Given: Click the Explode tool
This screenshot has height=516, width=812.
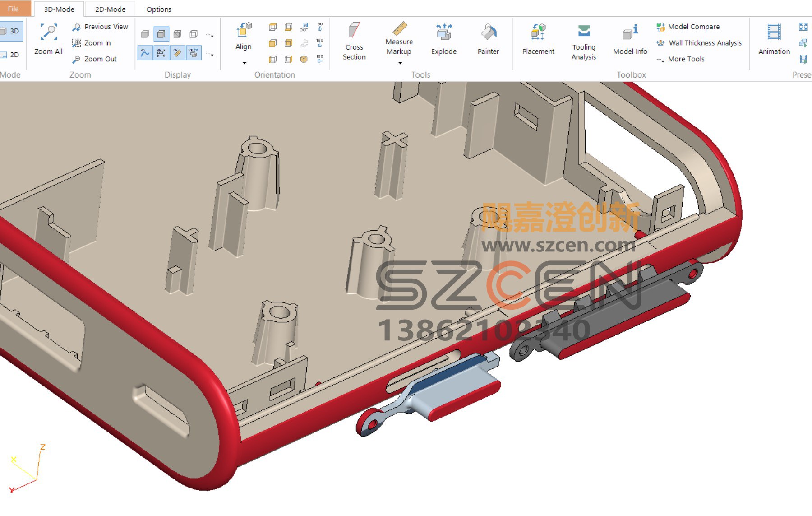Looking at the screenshot, I should pos(444,40).
